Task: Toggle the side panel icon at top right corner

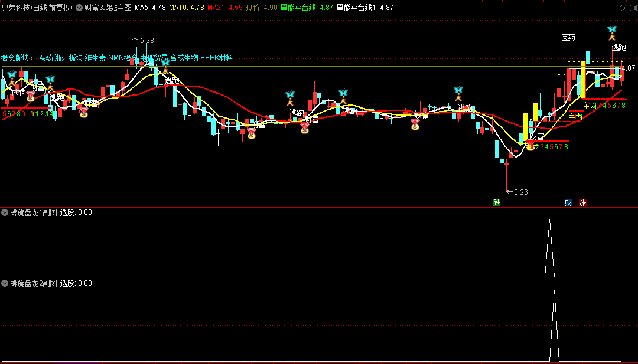Action: 633,8
